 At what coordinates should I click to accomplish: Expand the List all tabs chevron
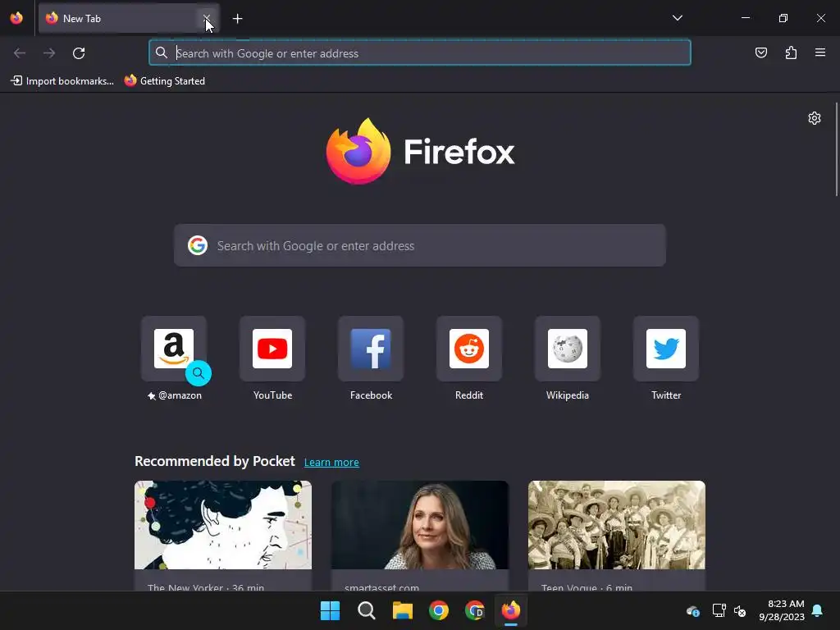click(x=677, y=18)
